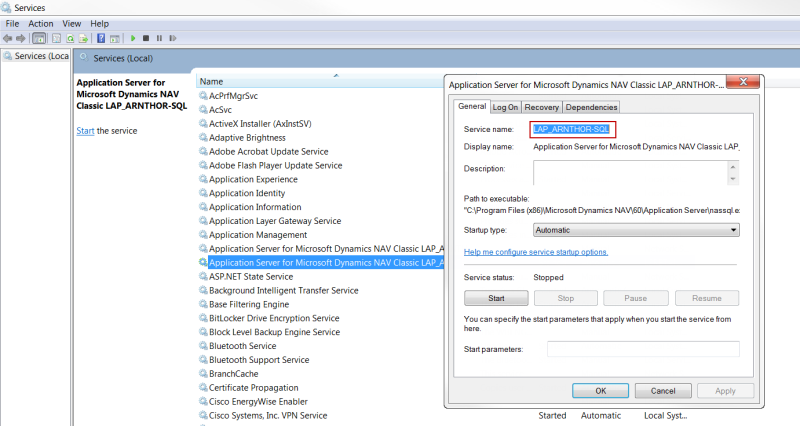Image resolution: width=800 pixels, height=426 pixels.
Task: Sort services by the Name column header
Action: [x=320, y=81]
